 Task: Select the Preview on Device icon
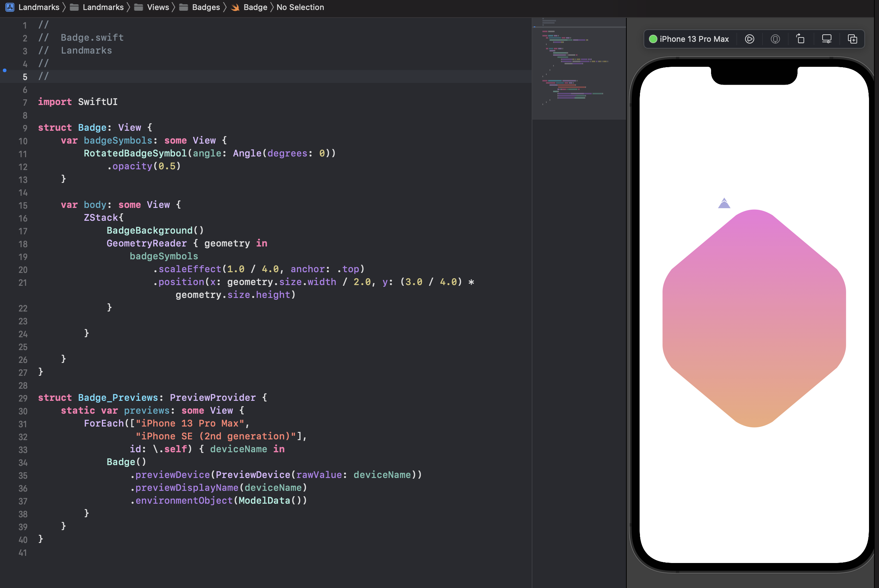[775, 39]
